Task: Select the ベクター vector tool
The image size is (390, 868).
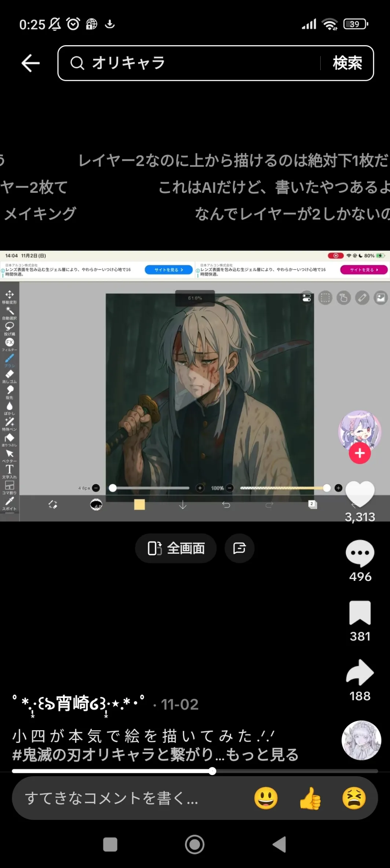Action: pos(10,456)
